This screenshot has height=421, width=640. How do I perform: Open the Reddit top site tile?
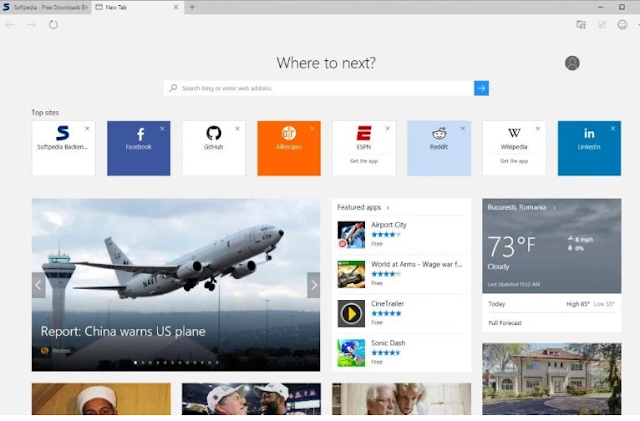(439, 148)
